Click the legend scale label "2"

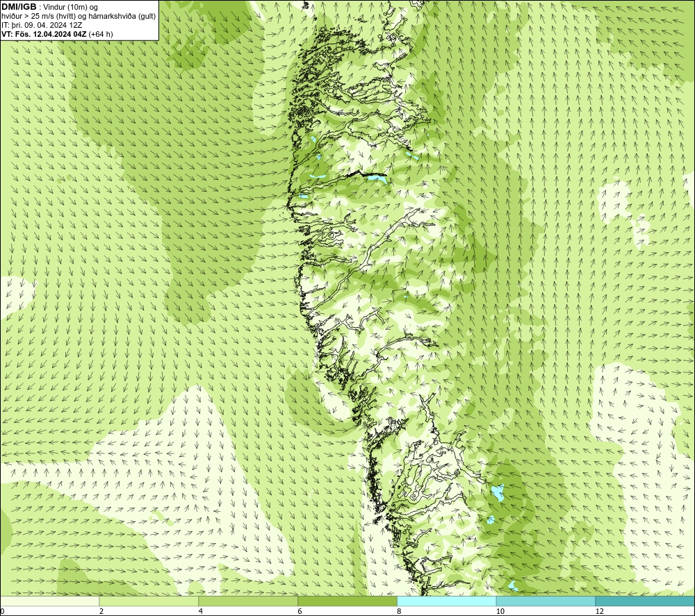(101, 611)
